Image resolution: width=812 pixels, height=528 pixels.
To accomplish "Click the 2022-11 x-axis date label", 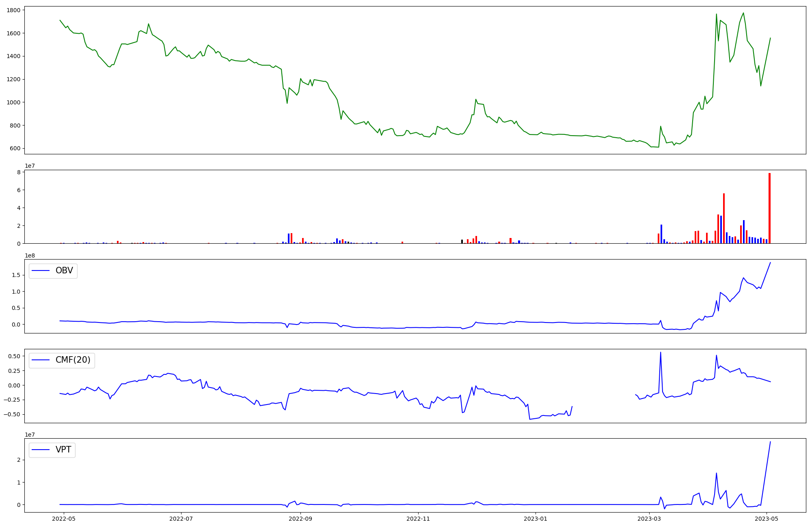I will point(418,519).
